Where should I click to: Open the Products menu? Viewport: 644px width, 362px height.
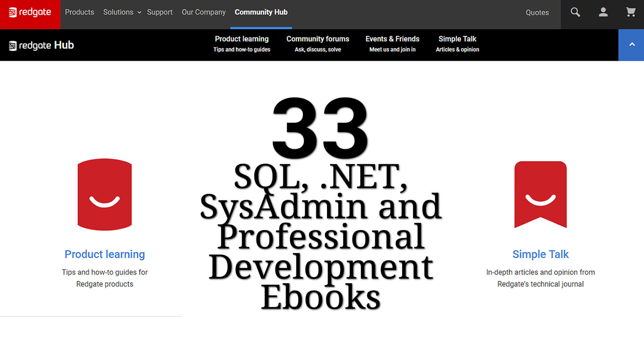pyautogui.click(x=79, y=12)
